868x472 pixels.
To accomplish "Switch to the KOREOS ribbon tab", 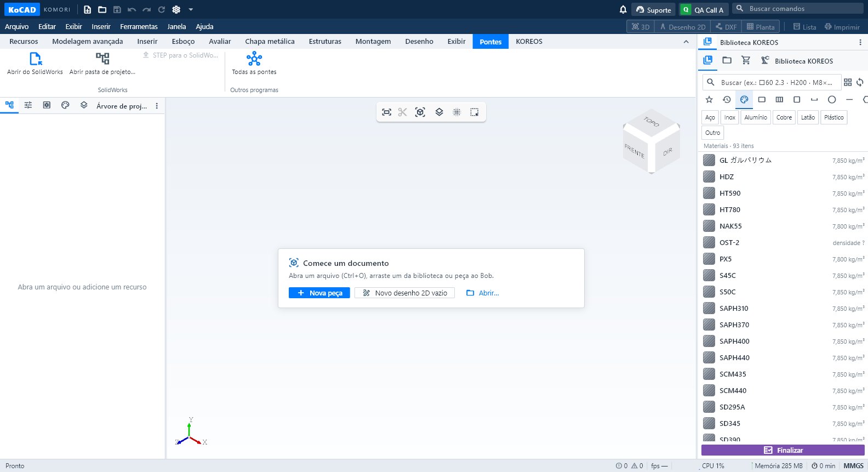I will click(x=529, y=41).
